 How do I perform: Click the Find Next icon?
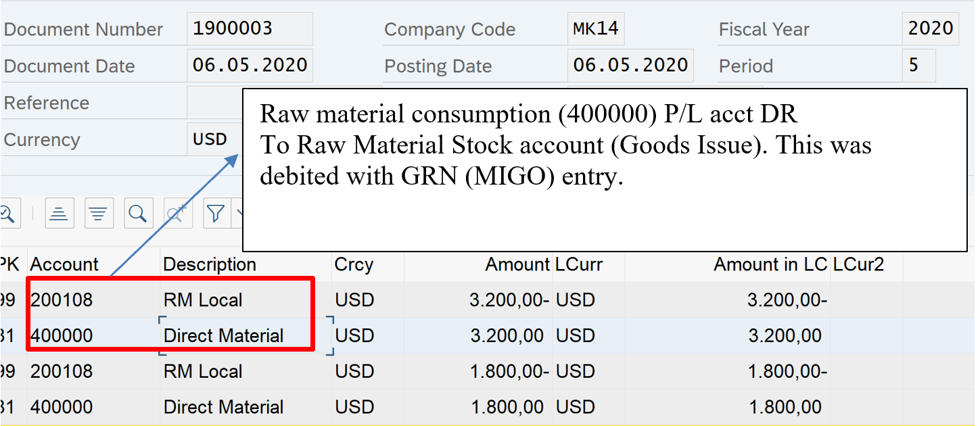point(177,214)
